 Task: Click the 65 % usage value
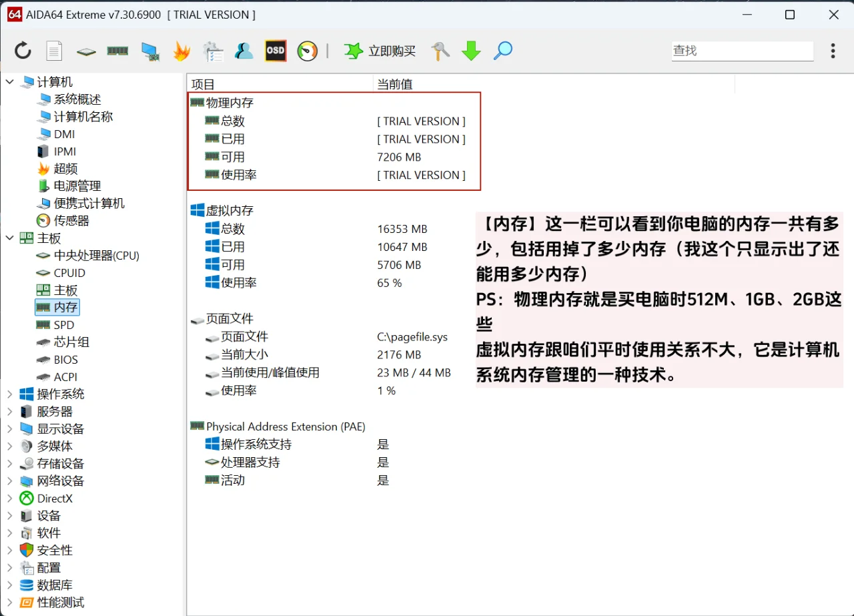390,283
